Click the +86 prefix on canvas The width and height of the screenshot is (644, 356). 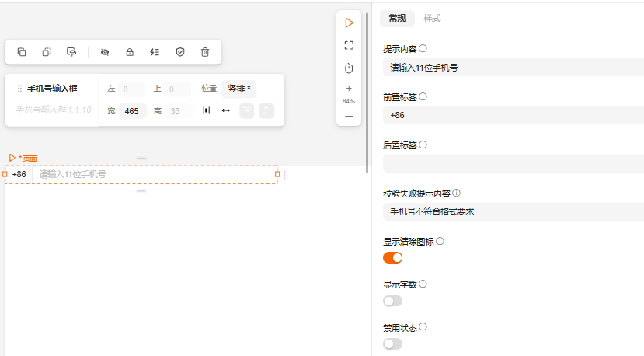(x=19, y=174)
